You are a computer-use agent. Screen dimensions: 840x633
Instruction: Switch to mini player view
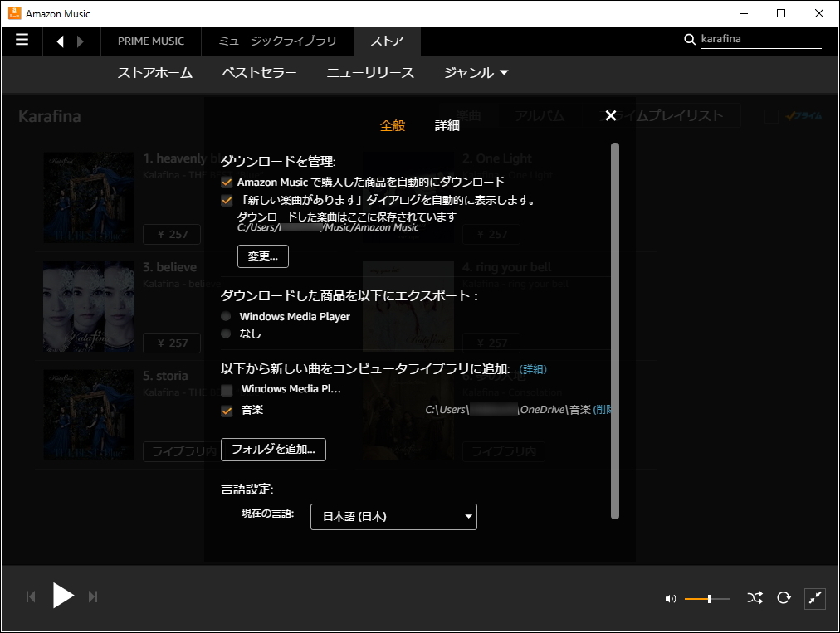814,598
